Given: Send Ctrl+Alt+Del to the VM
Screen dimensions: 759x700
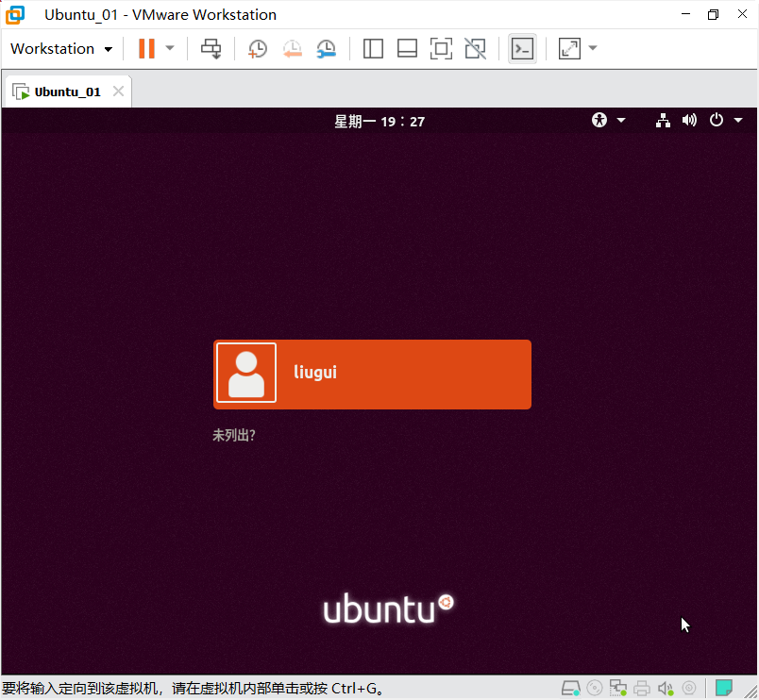Looking at the screenshot, I should click(211, 49).
